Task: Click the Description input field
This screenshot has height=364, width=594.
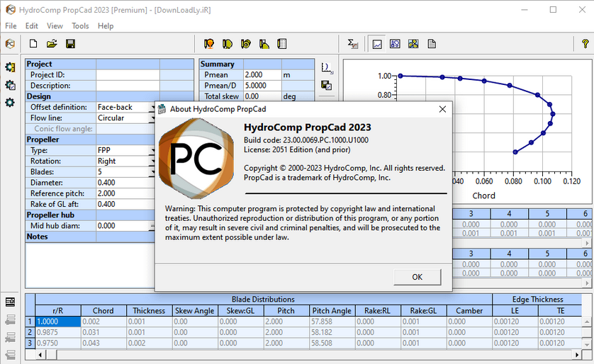Action: pyautogui.click(x=128, y=86)
